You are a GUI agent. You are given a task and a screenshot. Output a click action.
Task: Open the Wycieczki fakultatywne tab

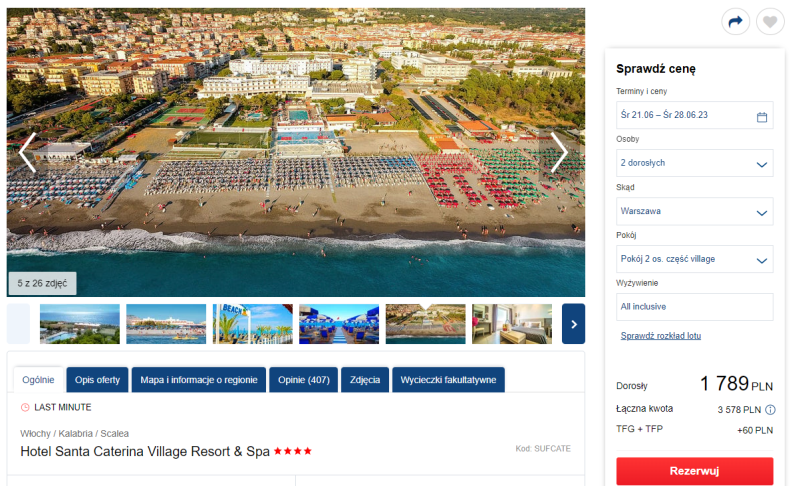click(448, 380)
